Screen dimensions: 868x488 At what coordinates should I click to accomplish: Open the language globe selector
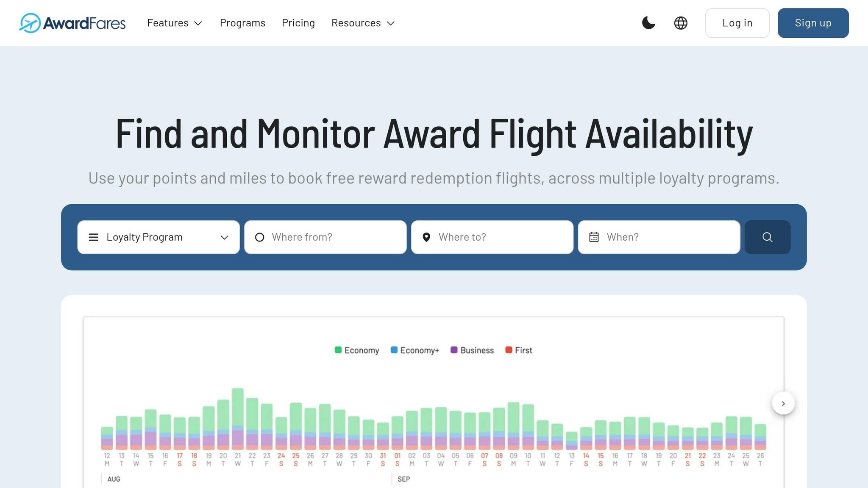pos(681,23)
